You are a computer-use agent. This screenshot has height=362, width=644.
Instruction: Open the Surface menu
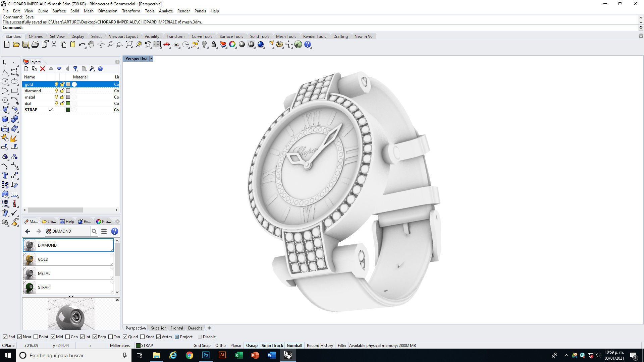pos(59,11)
